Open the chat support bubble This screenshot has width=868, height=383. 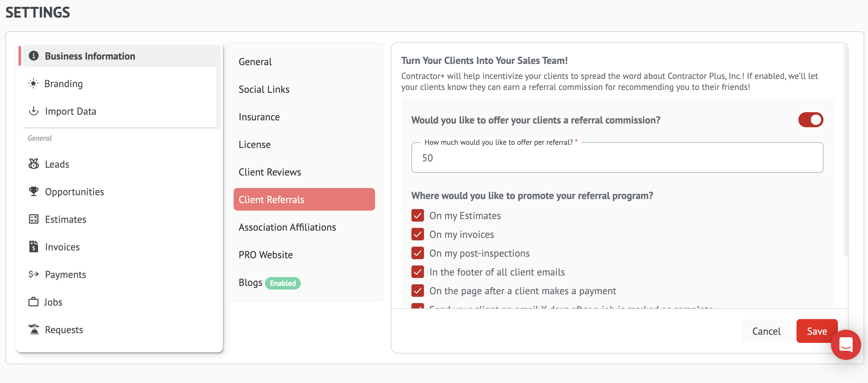[x=845, y=344]
